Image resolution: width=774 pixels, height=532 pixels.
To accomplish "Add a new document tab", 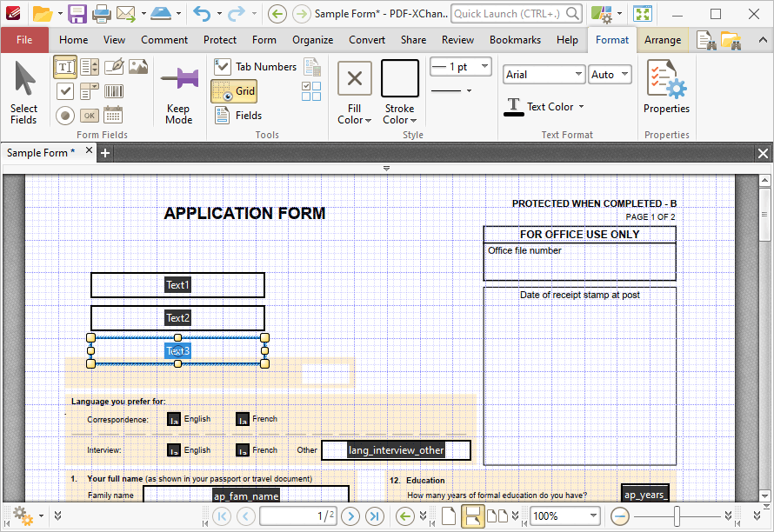I will pos(105,153).
